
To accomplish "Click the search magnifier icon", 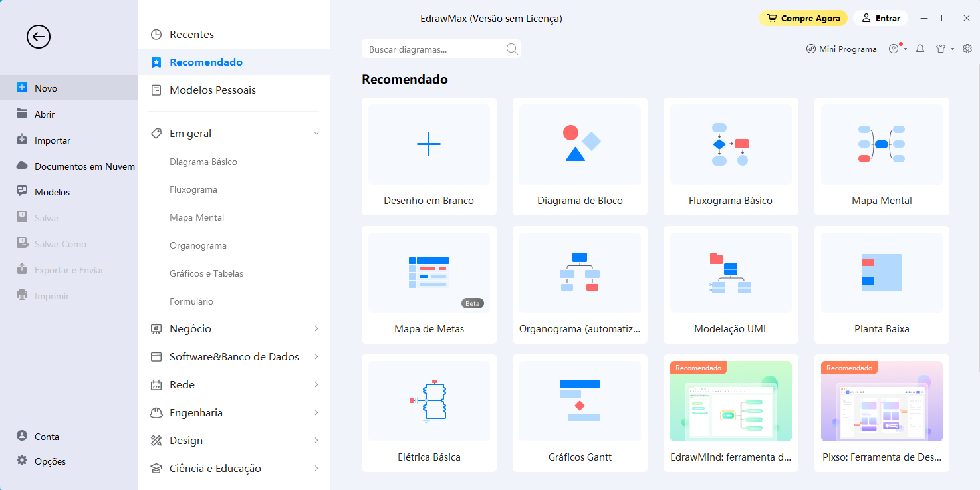I will tap(512, 49).
